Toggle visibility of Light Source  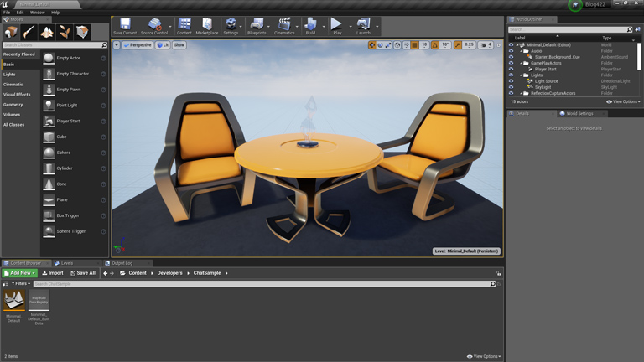click(x=511, y=81)
